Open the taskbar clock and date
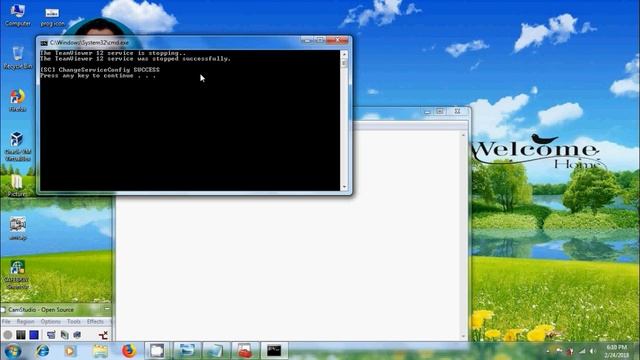The image size is (640, 360). pos(617,351)
